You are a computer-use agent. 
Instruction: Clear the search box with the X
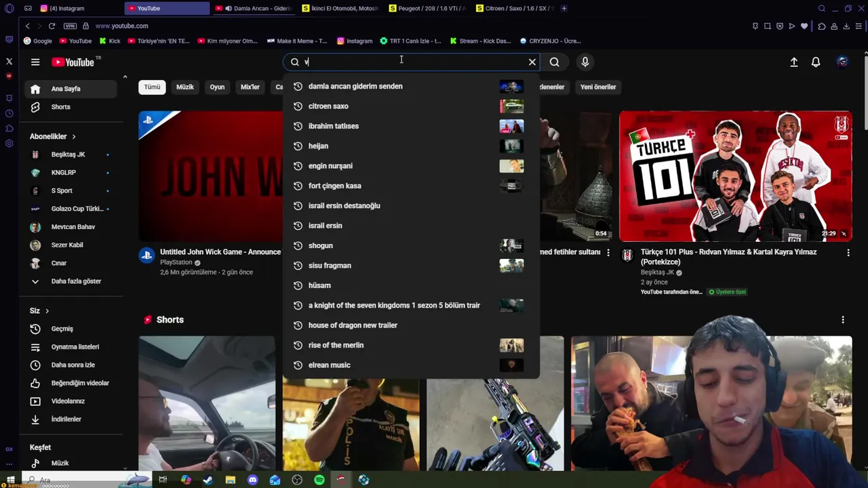tap(532, 62)
